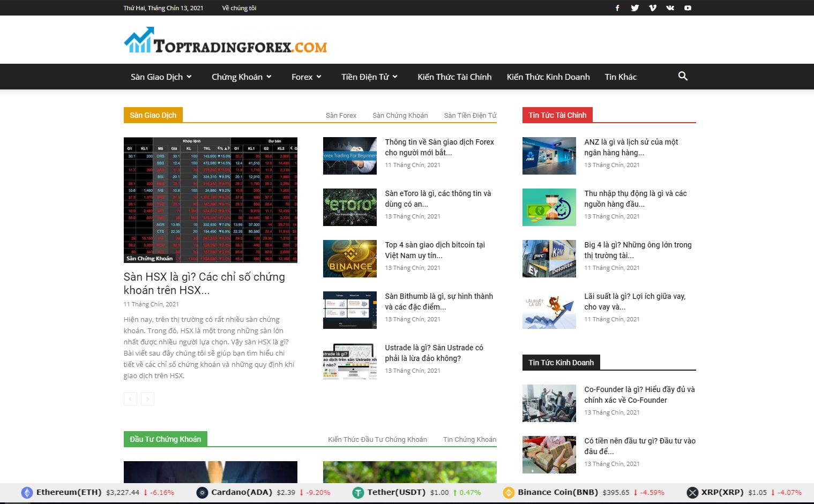Click the XRP coin icon in the ticker
The width and height of the screenshot is (814, 504).
[693, 493]
